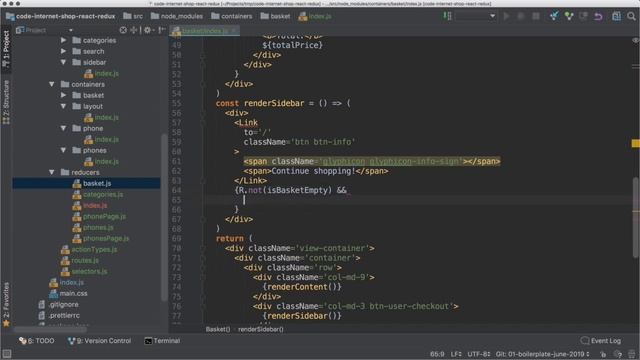640x360 pixels.
Task: Click the fold marker on line 57
Action: click(x=203, y=123)
